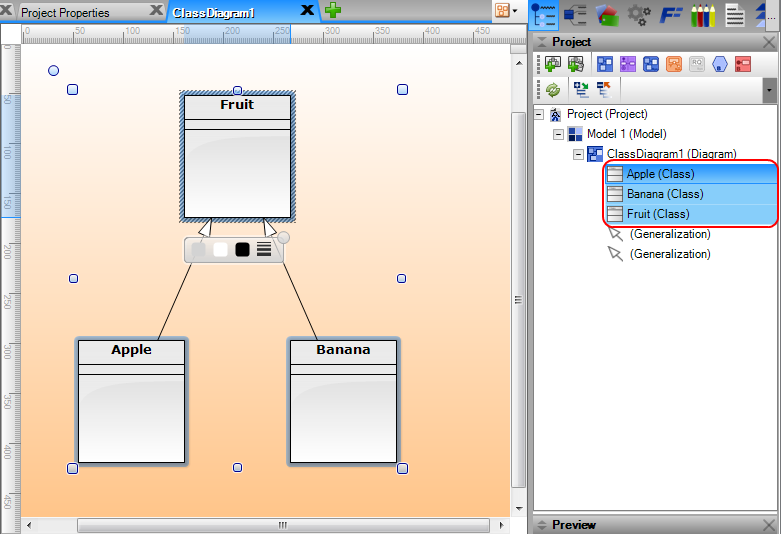Click the Fruit class box

pos(238,156)
